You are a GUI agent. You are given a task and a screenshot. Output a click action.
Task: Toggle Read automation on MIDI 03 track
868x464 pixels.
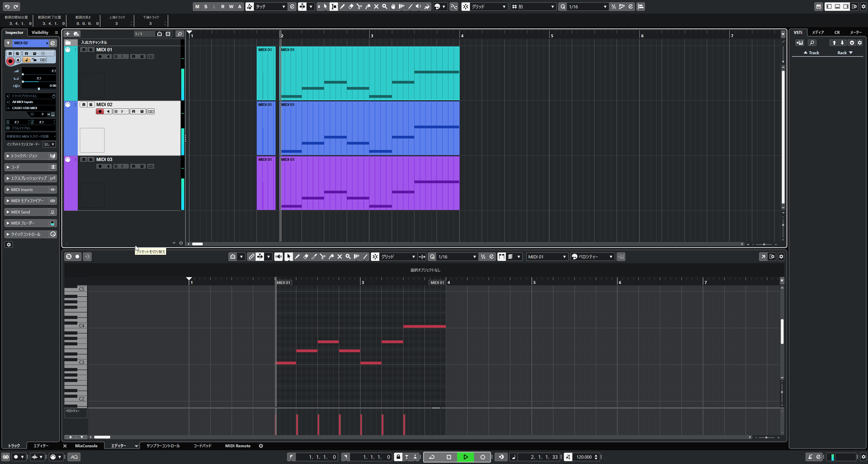click(x=133, y=166)
